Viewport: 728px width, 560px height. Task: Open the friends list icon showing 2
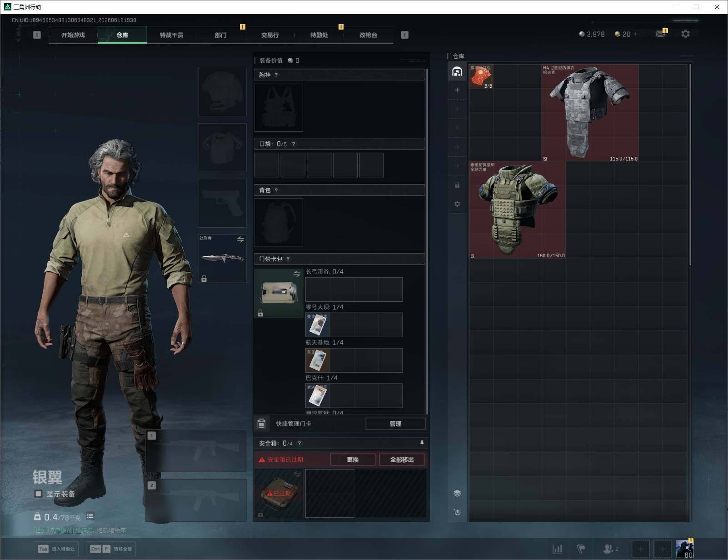tap(610, 549)
